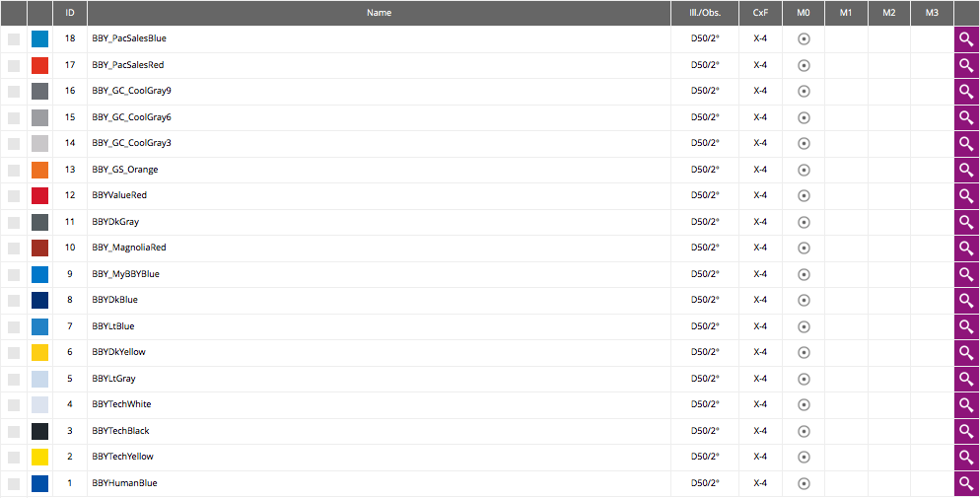
Task: Click magnifier icon for BBY_GS_Orange row
Action: pyautogui.click(x=967, y=170)
